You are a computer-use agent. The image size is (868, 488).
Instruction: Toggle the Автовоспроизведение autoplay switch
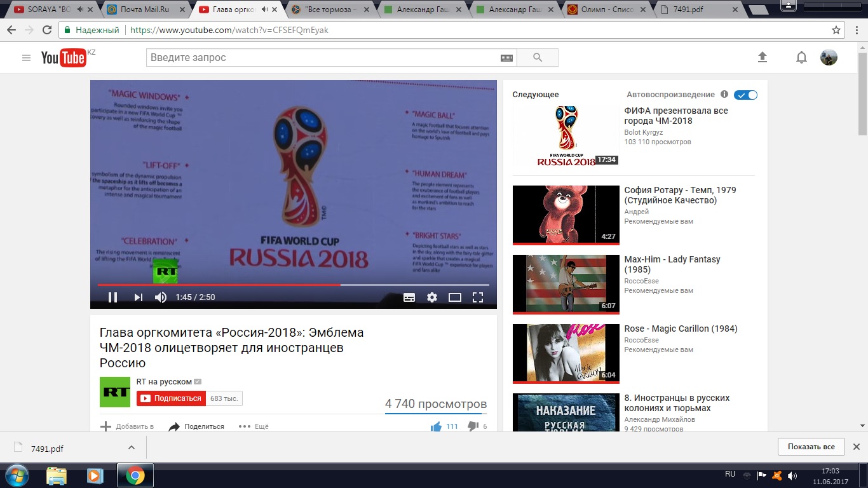click(x=745, y=95)
